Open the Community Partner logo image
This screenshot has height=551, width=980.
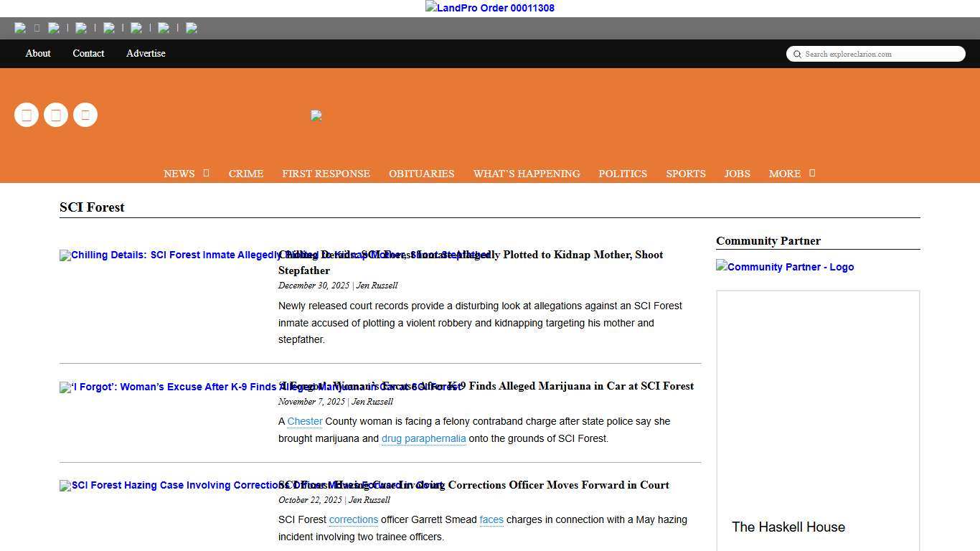pyautogui.click(x=785, y=267)
